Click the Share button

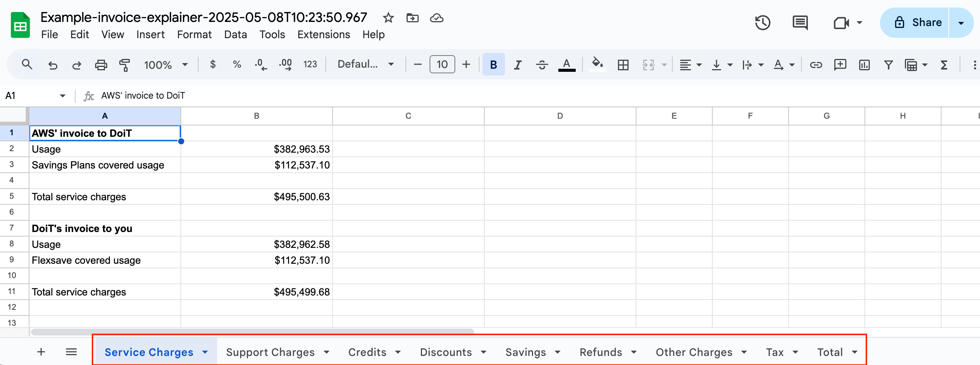pyautogui.click(x=926, y=22)
